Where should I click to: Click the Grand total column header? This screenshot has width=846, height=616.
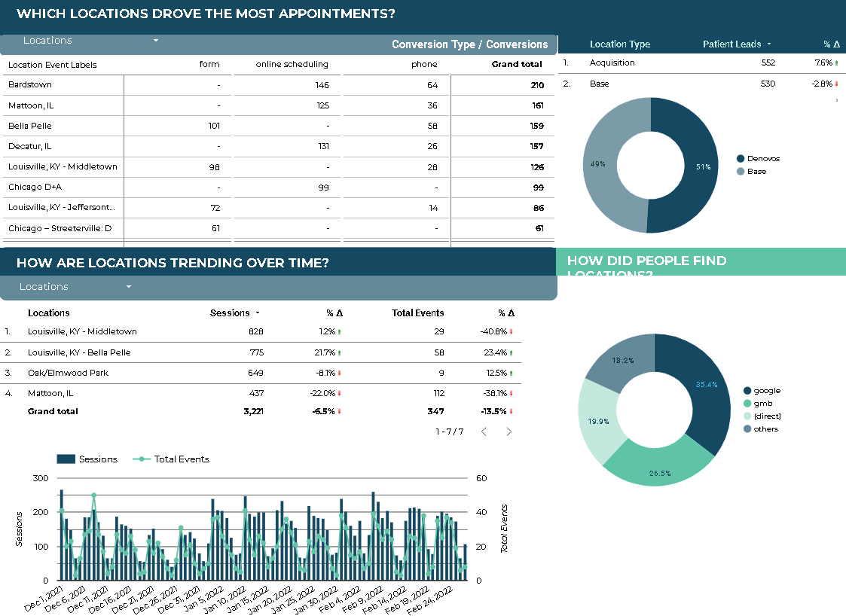pyautogui.click(x=516, y=64)
